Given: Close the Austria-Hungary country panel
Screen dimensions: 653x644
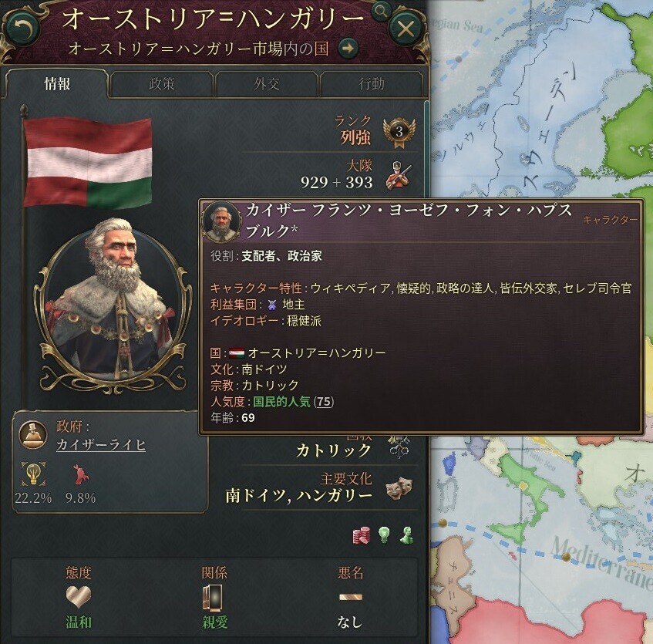Looking at the screenshot, I should pyautogui.click(x=406, y=29).
